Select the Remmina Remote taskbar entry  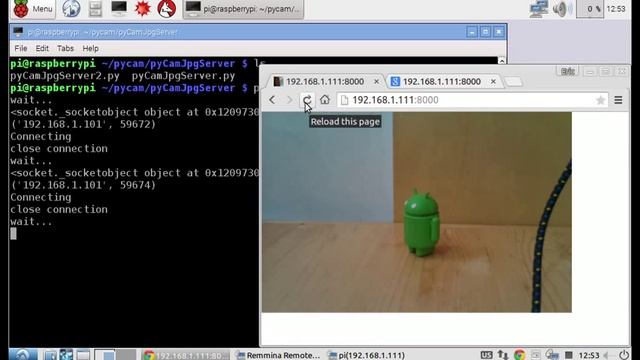click(278, 355)
